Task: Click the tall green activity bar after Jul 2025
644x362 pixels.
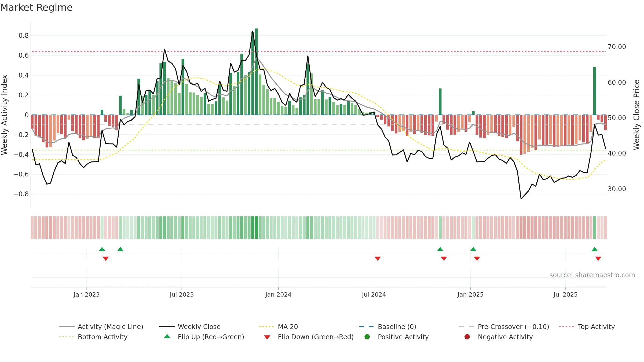Action: 595,91
